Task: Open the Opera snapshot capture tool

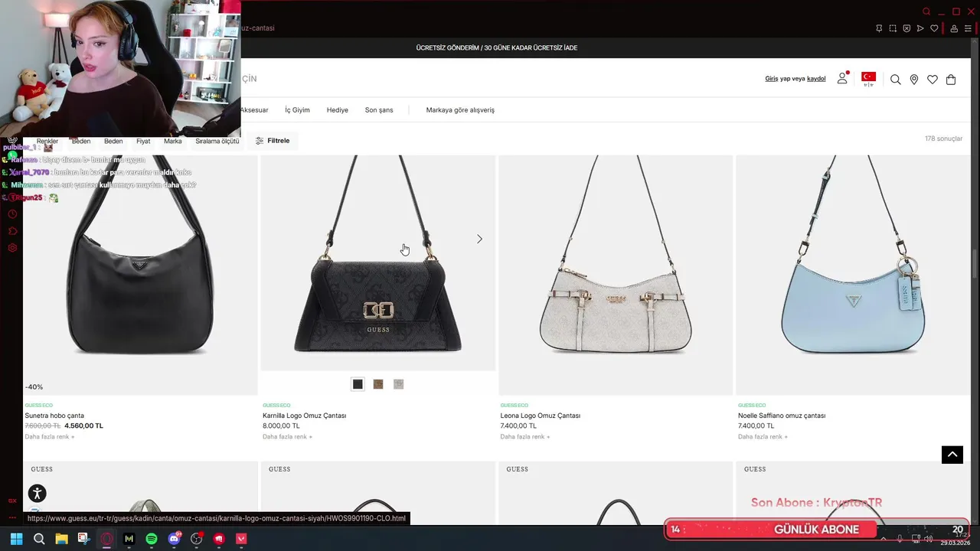Action: [x=893, y=28]
